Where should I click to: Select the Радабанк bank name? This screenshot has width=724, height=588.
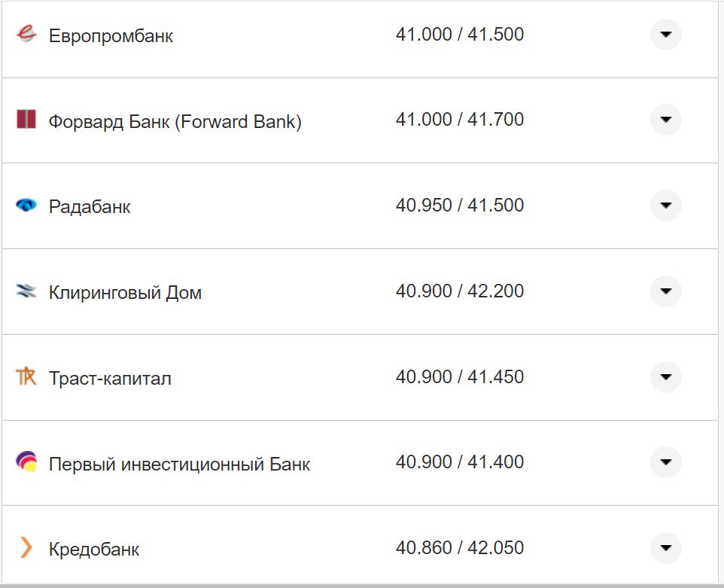(x=90, y=206)
